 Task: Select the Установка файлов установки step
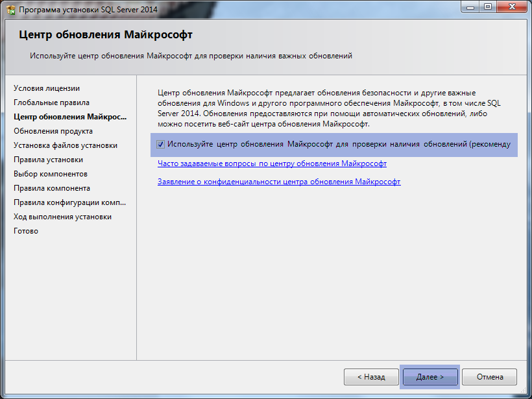66,145
